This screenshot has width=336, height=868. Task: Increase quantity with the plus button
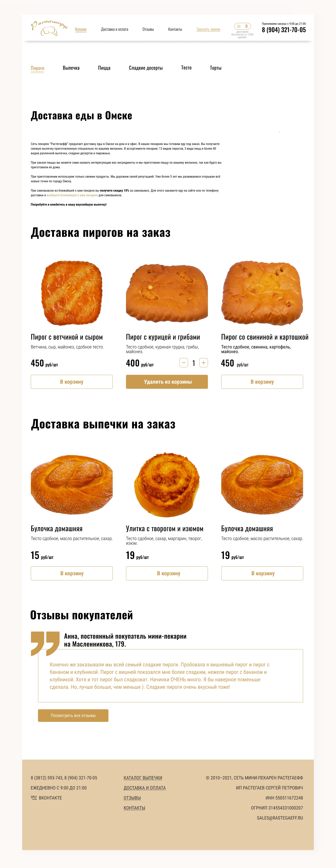(203, 363)
